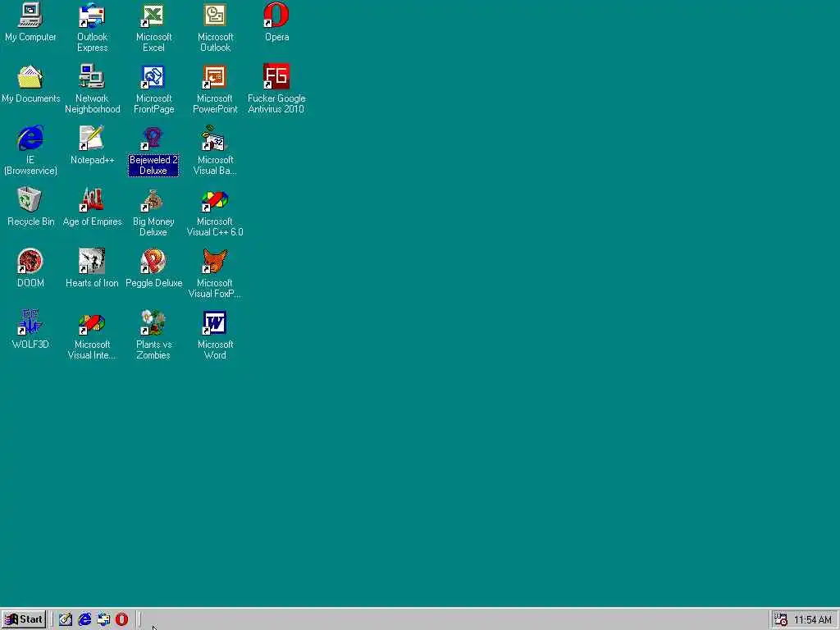Click the Outlook Express Quick Launch icon
Image resolution: width=840 pixels, height=630 pixels.
103,619
